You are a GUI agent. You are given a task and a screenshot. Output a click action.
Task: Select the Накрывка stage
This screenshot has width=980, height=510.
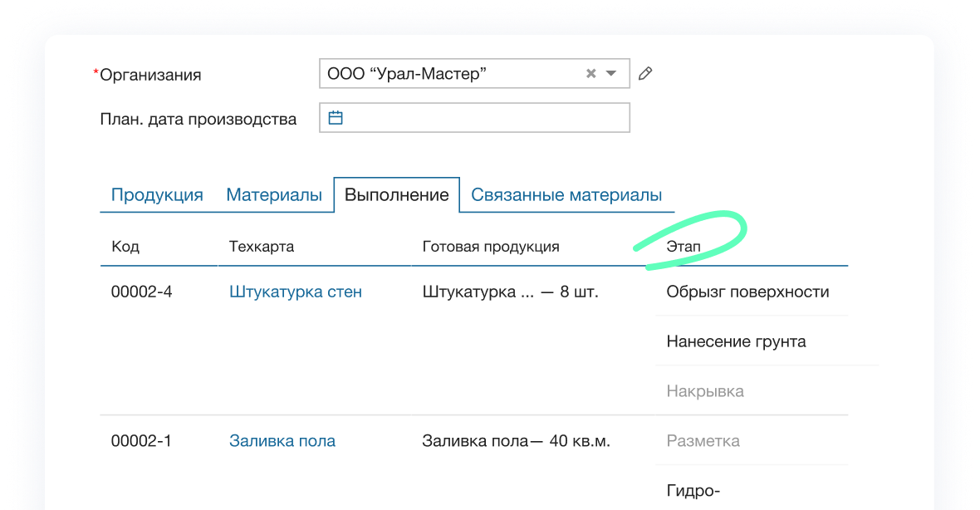(x=705, y=391)
